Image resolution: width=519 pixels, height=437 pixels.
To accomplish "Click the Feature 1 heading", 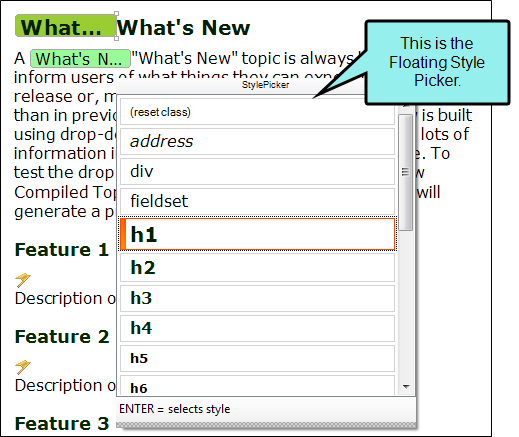I will (62, 250).
